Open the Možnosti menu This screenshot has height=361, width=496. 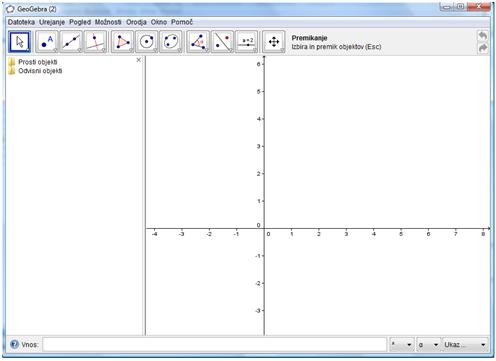[108, 22]
